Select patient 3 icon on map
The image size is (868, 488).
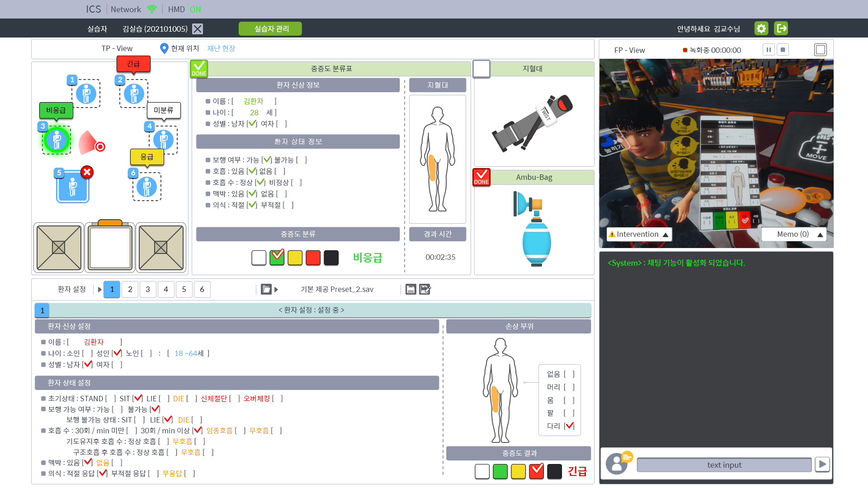click(57, 140)
